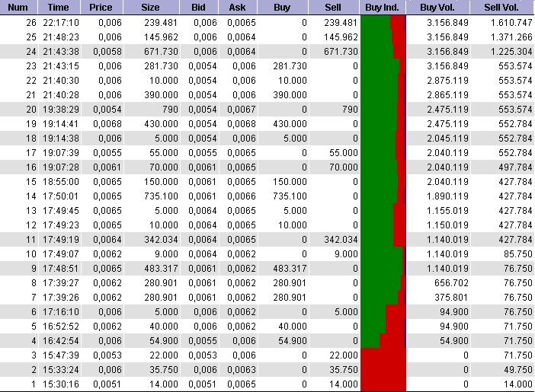Select sell value 342.034 in row 11

tap(341, 240)
